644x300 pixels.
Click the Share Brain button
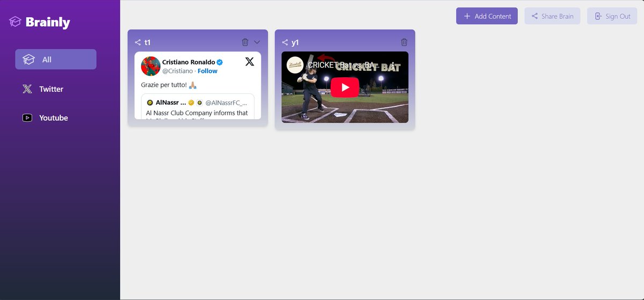[552, 16]
